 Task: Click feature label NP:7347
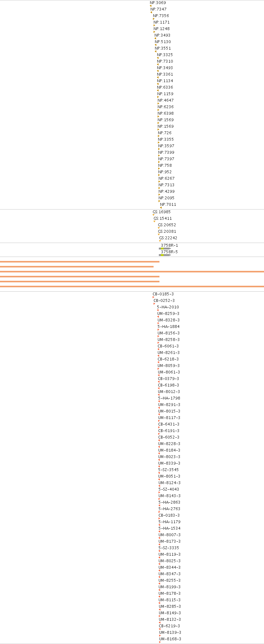(159, 9)
